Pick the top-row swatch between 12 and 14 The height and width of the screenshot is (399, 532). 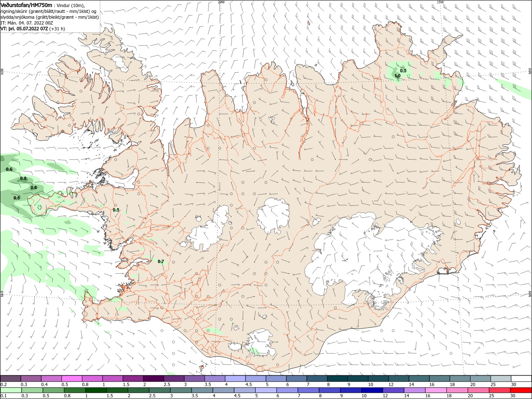click(x=399, y=379)
